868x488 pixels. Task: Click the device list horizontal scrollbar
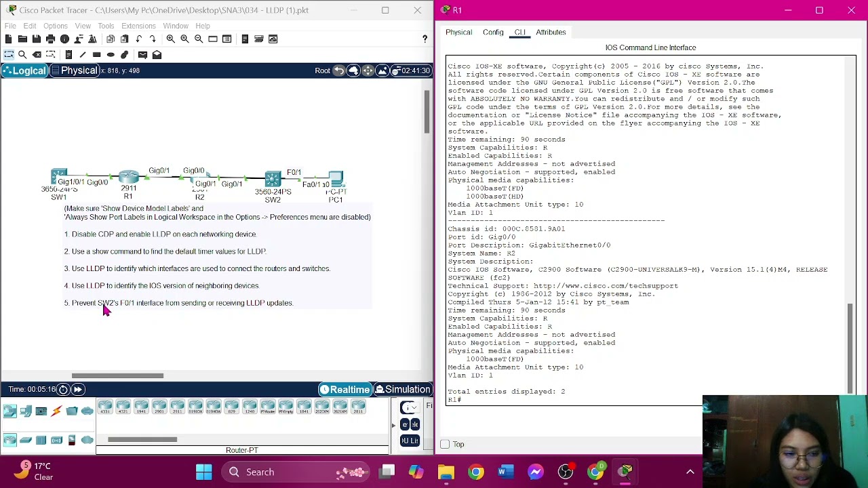(142, 439)
